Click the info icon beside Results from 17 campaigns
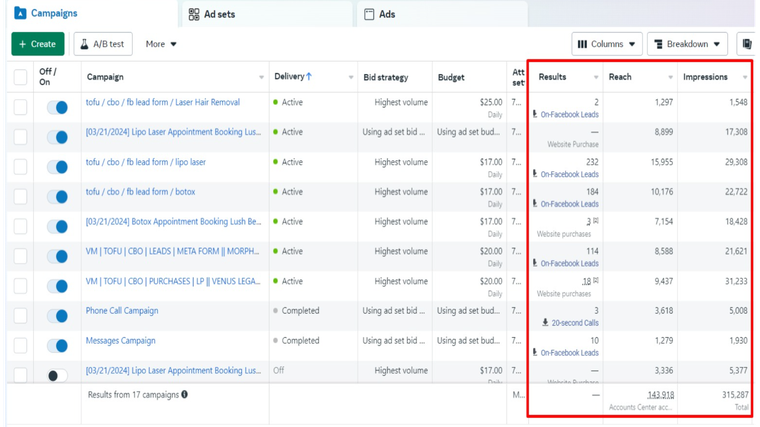Screen dimensions: 760x427 pos(184,394)
